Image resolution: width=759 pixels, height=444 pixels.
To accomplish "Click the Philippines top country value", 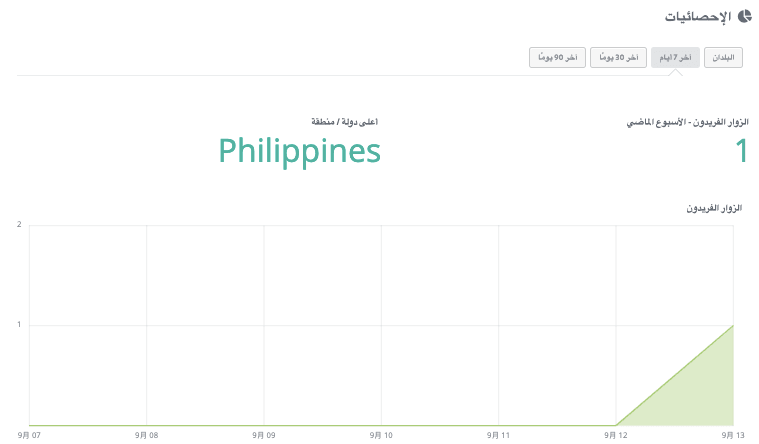I will [x=300, y=152].
